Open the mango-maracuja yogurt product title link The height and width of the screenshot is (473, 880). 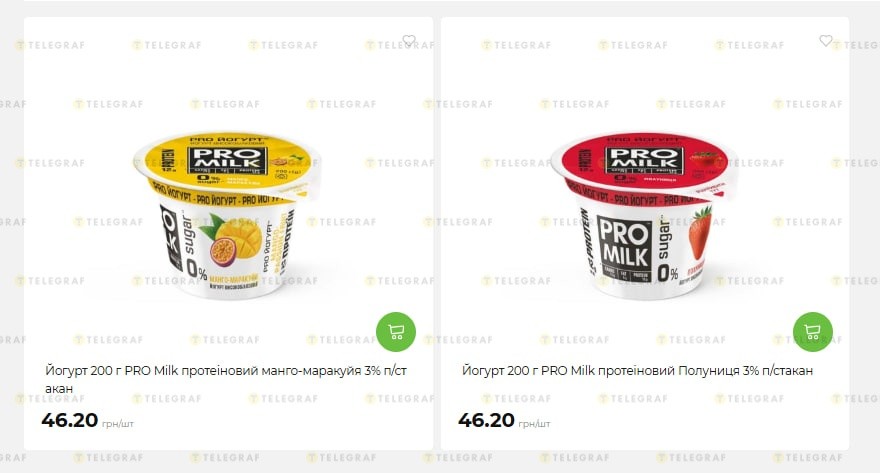click(x=226, y=379)
